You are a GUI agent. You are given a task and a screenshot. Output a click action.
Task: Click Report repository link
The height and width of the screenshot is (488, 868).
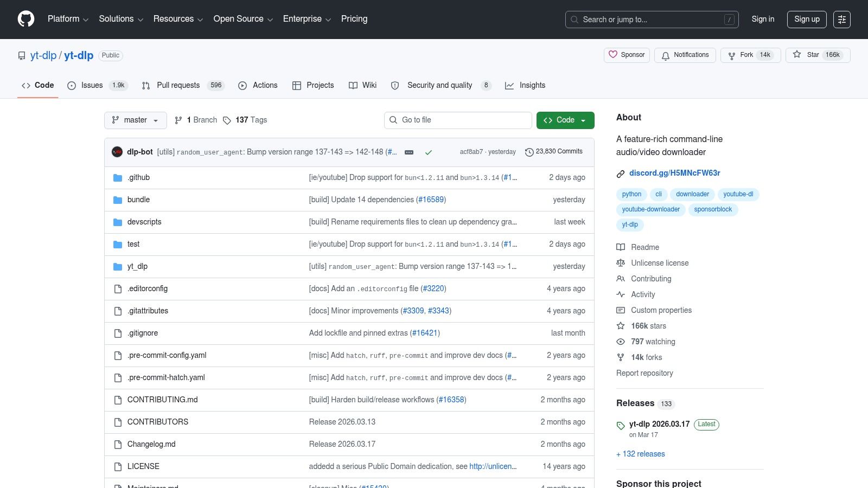[644, 374]
